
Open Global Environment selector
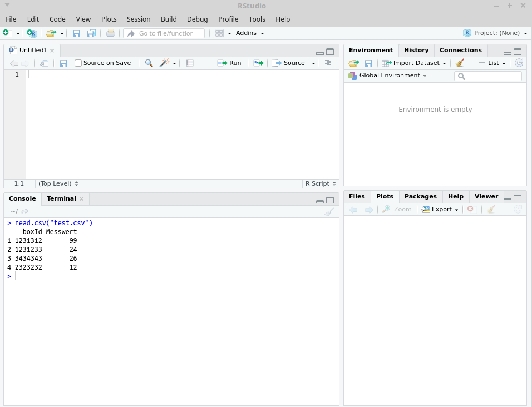coord(387,75)
